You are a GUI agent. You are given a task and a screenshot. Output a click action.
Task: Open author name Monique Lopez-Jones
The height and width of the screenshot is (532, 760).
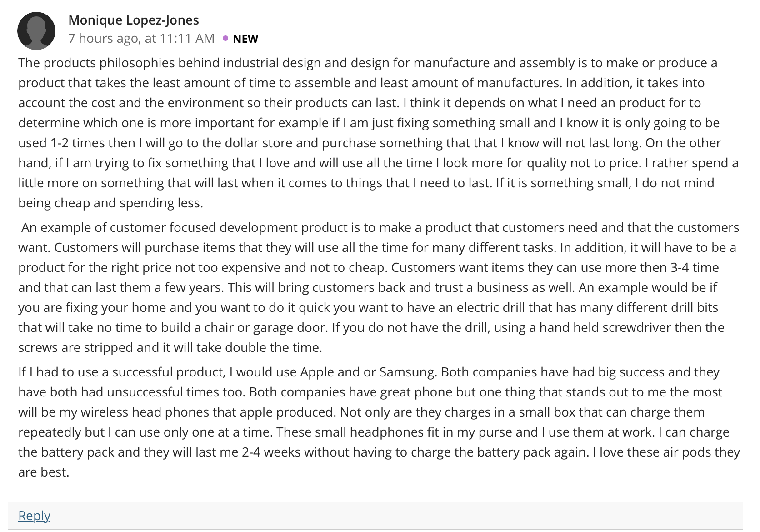click(134, 20)
